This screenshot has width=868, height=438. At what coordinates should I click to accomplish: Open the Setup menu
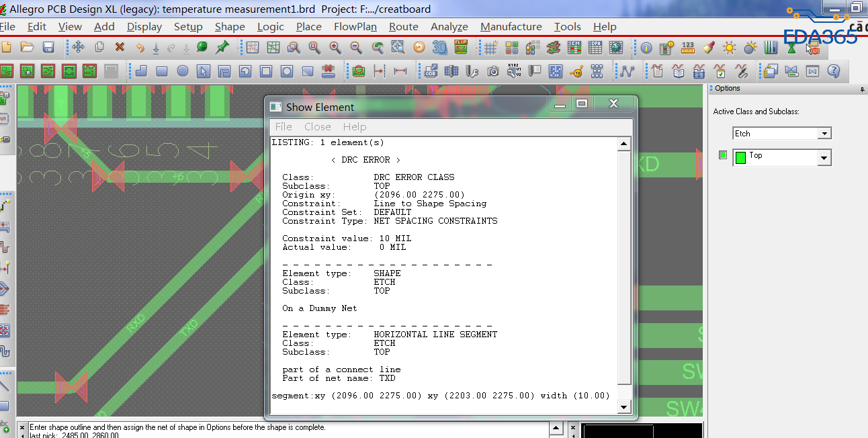[x=188, y=26]
